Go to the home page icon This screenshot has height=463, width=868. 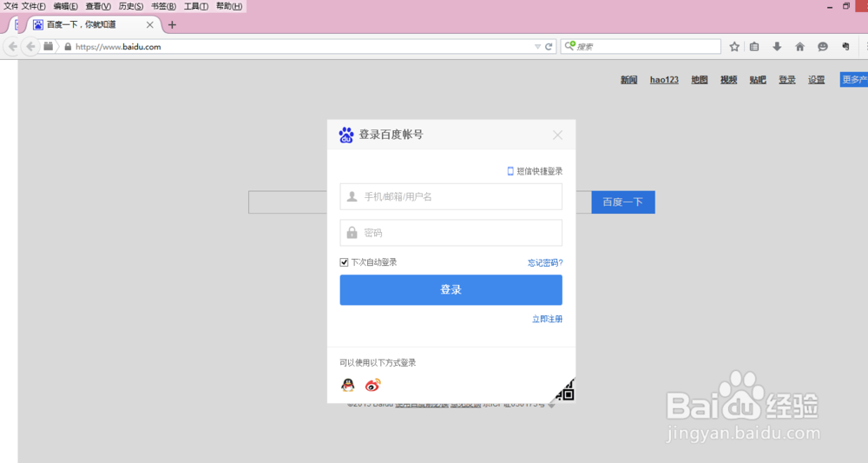click(x=800, y=47)
